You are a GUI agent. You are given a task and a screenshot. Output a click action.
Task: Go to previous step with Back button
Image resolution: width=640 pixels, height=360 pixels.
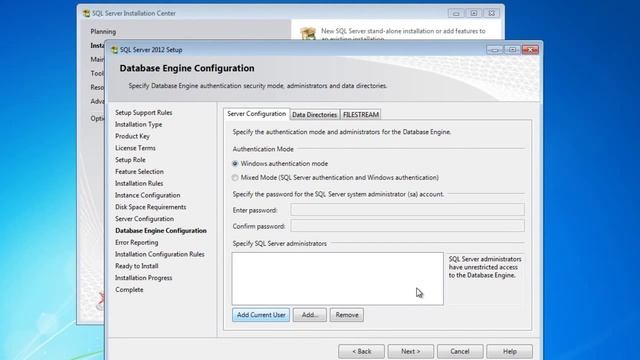click(361, 351)
